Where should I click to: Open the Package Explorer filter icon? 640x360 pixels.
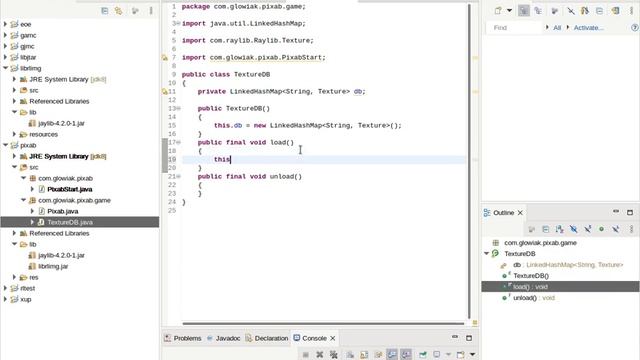coord(135,11)
